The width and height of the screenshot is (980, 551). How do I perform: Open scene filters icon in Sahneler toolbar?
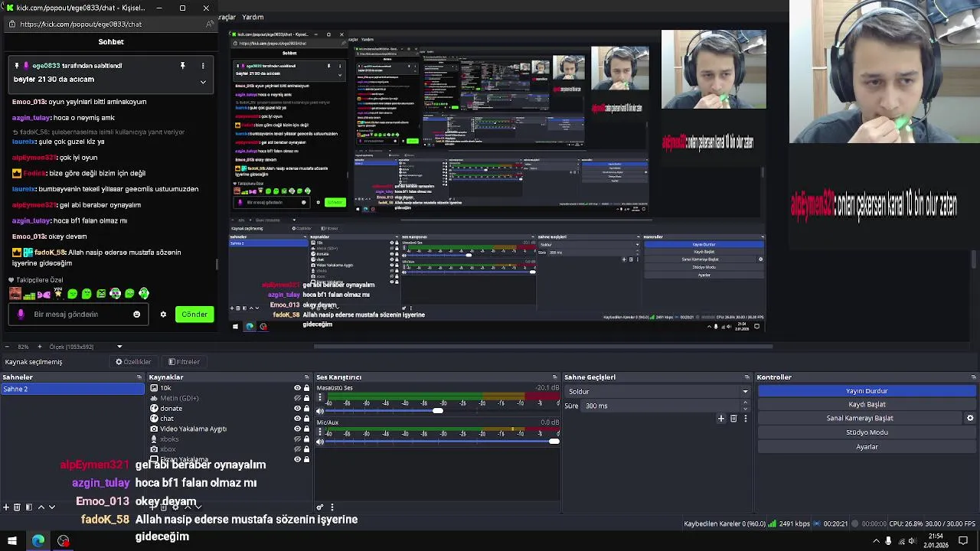28,507
